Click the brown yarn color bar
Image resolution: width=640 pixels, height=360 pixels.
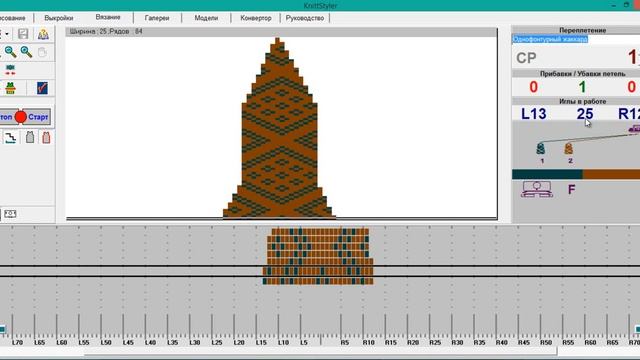(x=611, y=175)
